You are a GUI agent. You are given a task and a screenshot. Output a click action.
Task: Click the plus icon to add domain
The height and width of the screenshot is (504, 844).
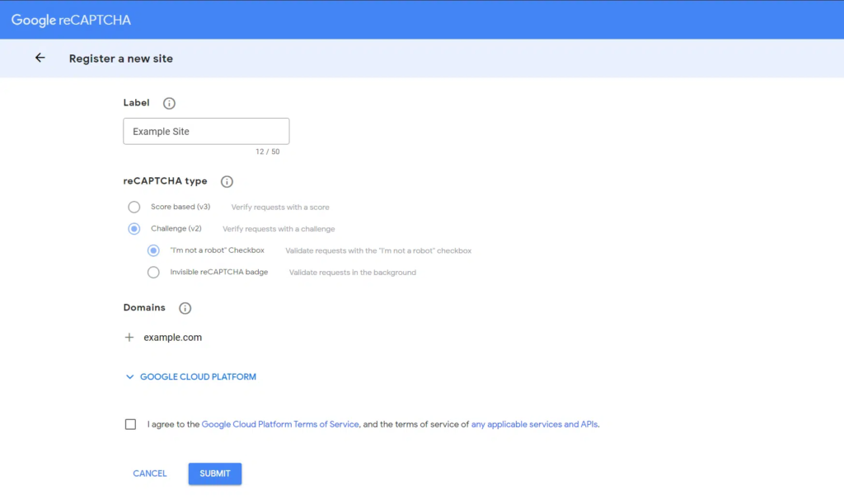click(129, 338)
